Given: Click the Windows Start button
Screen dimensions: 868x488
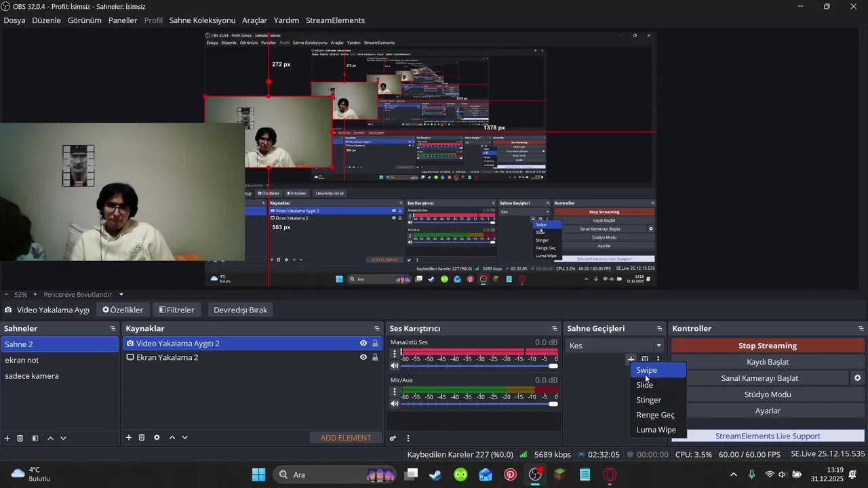Looking at the screenshot, I should tap(259, 474).
